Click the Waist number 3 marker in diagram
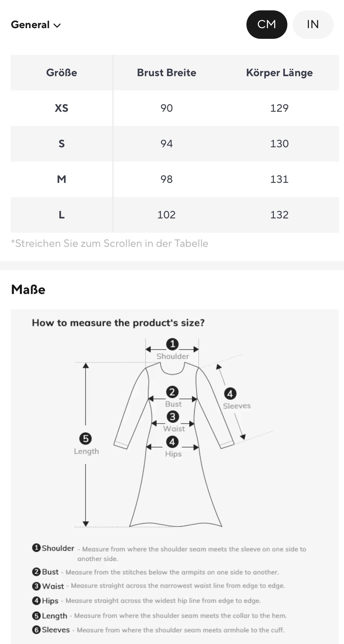This screenshot has height=644, width=344. click(x=173, y=417)
